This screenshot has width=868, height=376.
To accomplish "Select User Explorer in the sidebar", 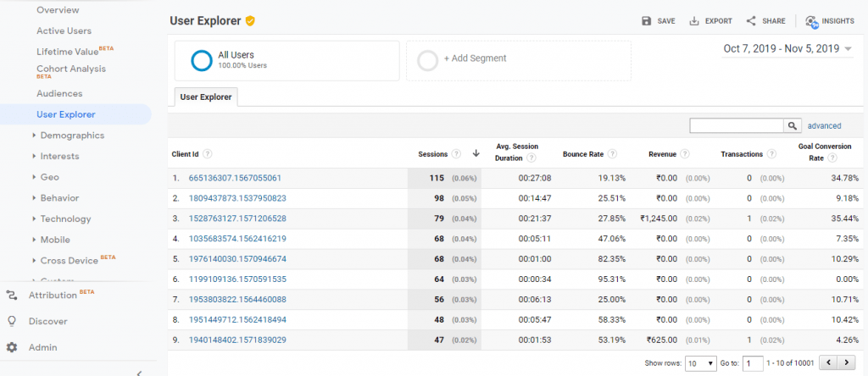I will click(66, 114).
